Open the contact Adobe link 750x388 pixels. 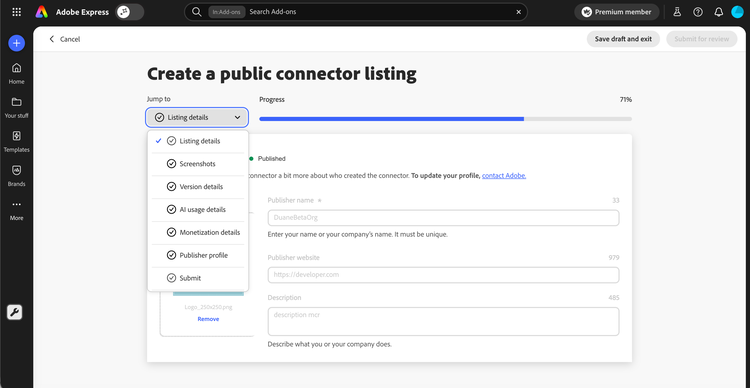tap(504, 176)
